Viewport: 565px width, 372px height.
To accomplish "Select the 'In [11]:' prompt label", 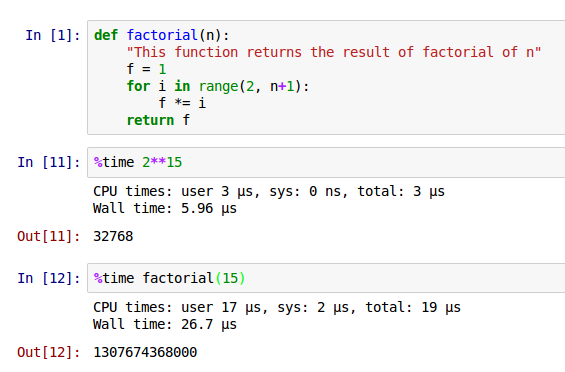I will pyautogui.click(x=49, y=163).
